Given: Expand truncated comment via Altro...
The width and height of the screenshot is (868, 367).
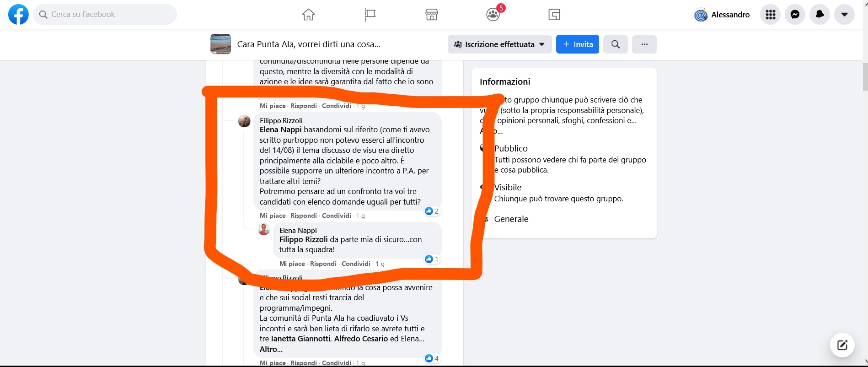Looking at the screenshot, I should 271,349.
